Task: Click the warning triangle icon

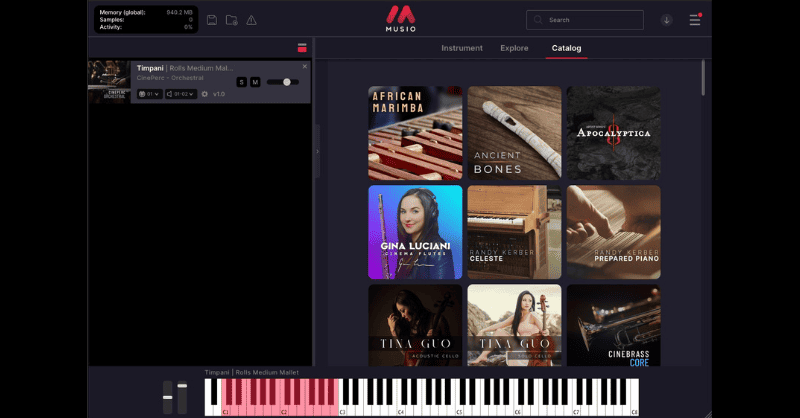Action: click(x=252, y=20)
